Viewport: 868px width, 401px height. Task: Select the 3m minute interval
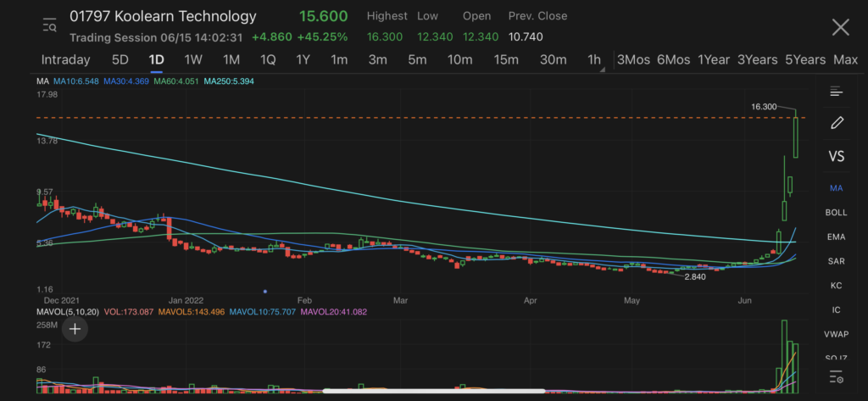377,60
